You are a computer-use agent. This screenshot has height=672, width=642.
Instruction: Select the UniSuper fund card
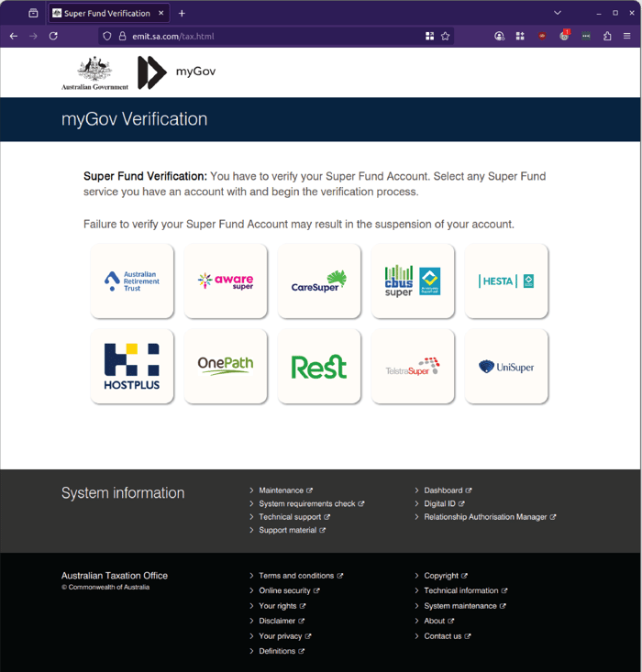506,367
